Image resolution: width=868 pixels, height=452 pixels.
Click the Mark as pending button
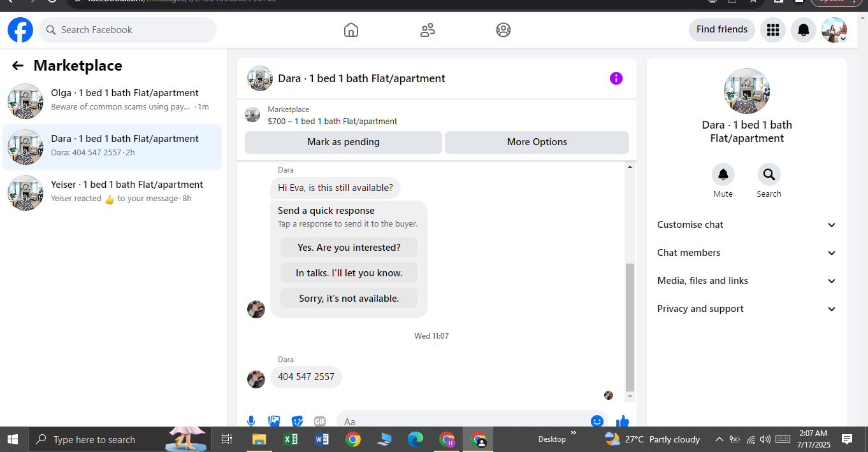click(x=344, y=142)
